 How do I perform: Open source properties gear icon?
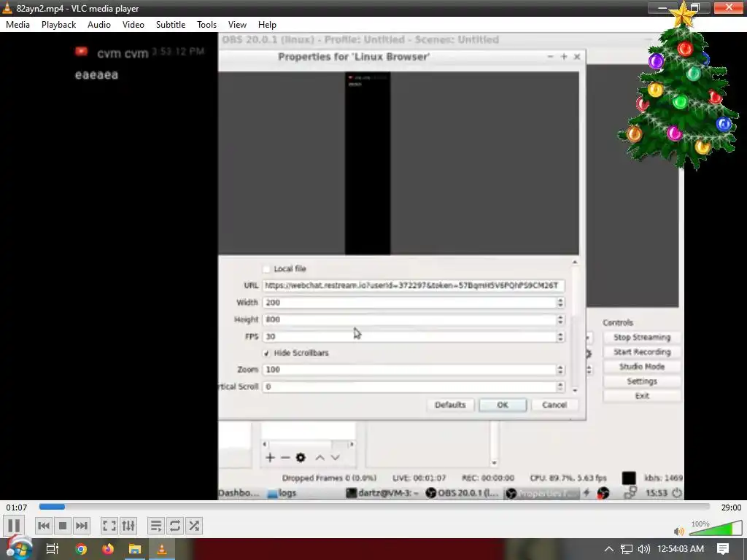pos(301,458)
